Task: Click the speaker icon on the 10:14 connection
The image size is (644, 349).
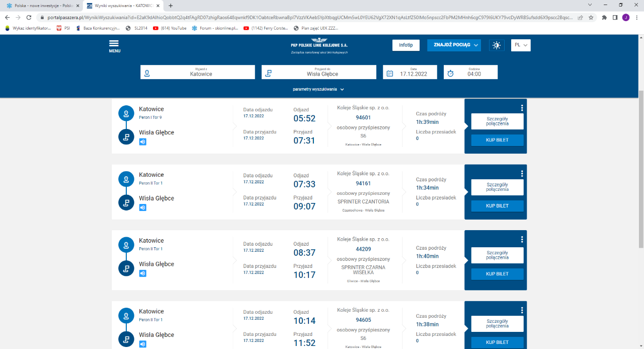Action: (x=143, y=344)
